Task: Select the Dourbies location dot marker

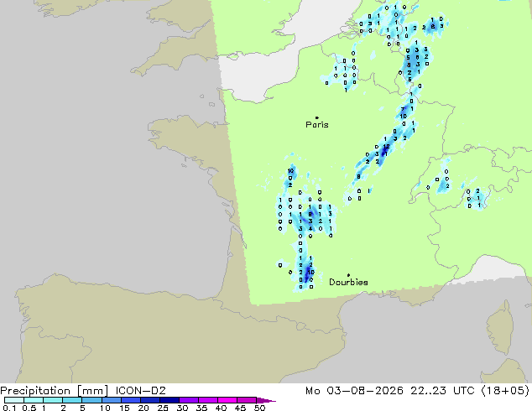Action: pyautogui.click(x=348, y=275)
